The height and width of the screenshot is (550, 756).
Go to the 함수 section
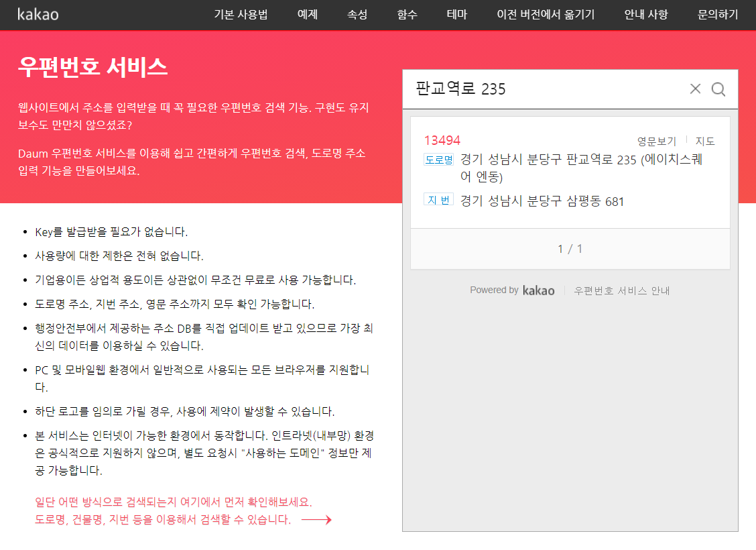coord(407,15)
